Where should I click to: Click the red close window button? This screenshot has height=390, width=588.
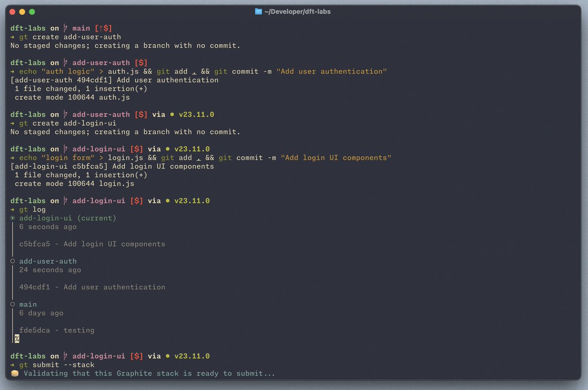[x=13, y=11]
